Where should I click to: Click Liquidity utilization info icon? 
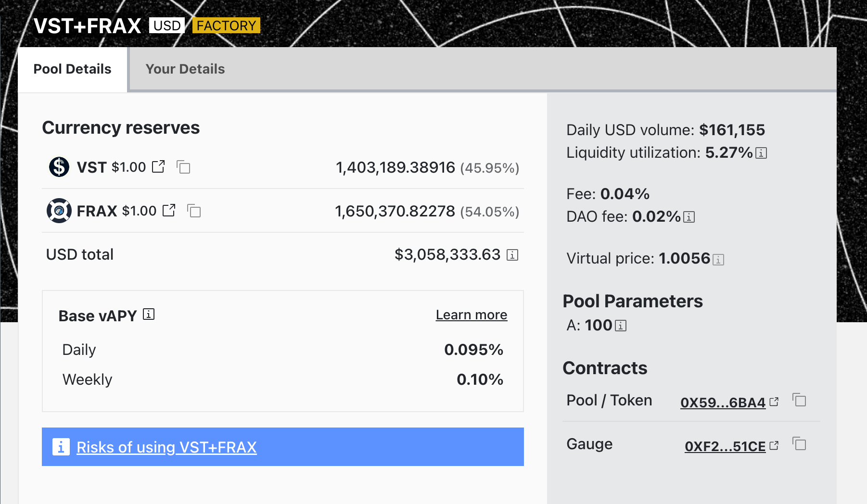click(761, 153)
